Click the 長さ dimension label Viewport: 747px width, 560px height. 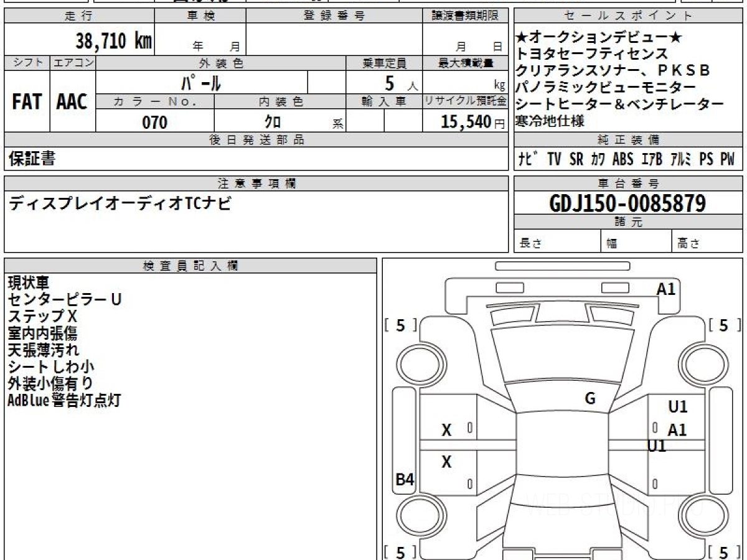tap(531, 243)
